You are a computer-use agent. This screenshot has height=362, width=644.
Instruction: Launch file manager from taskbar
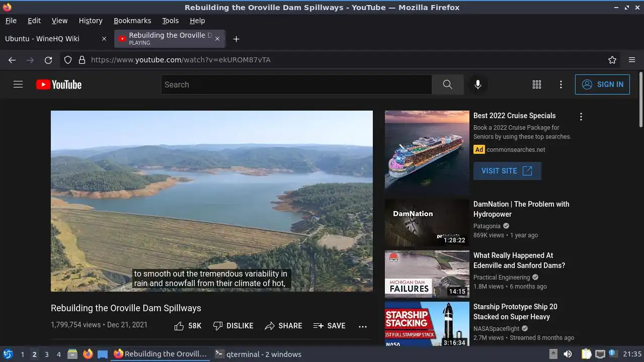pos(72,354)
